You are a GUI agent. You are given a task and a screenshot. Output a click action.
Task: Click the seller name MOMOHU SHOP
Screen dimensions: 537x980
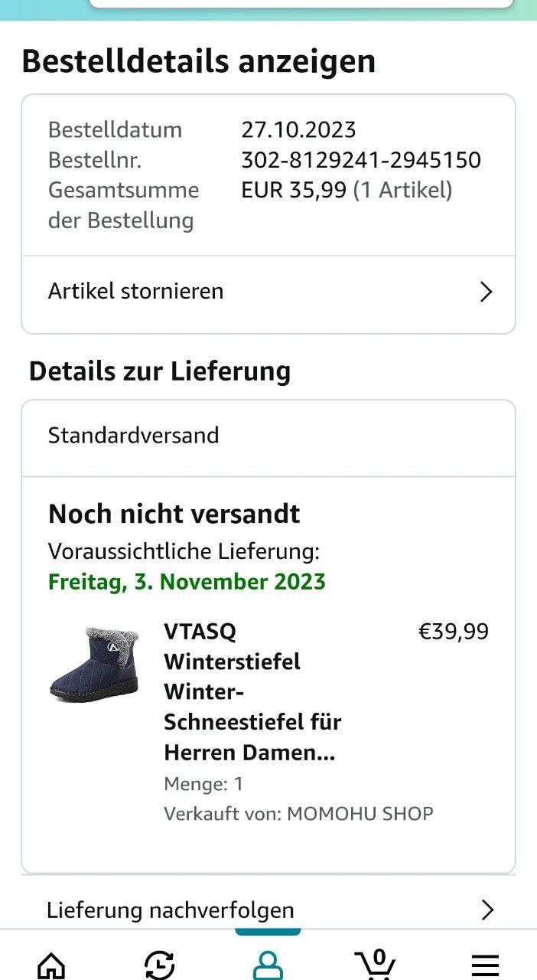[360, 813]
